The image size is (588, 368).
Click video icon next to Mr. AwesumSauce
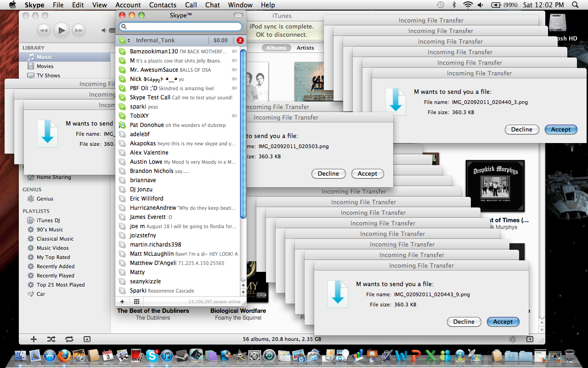[x=234, y=70]
